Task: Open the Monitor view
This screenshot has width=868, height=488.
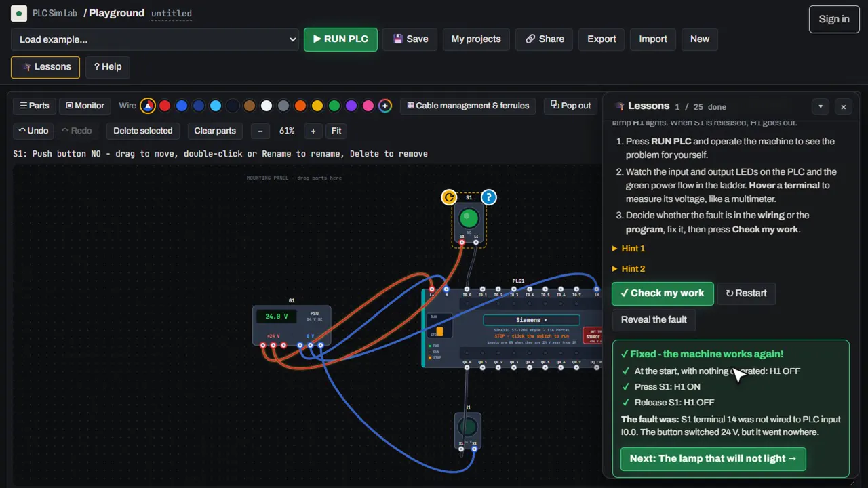Action: (85, 106)
